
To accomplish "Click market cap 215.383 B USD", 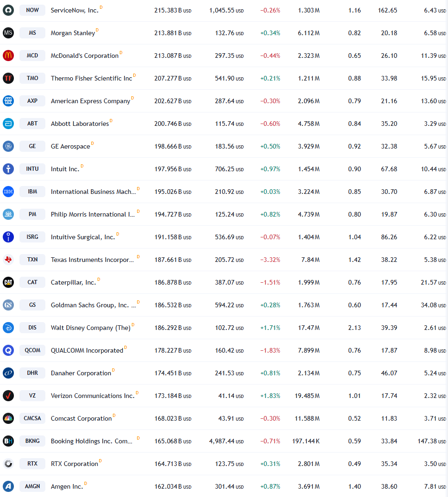I will tap(173, 11).
